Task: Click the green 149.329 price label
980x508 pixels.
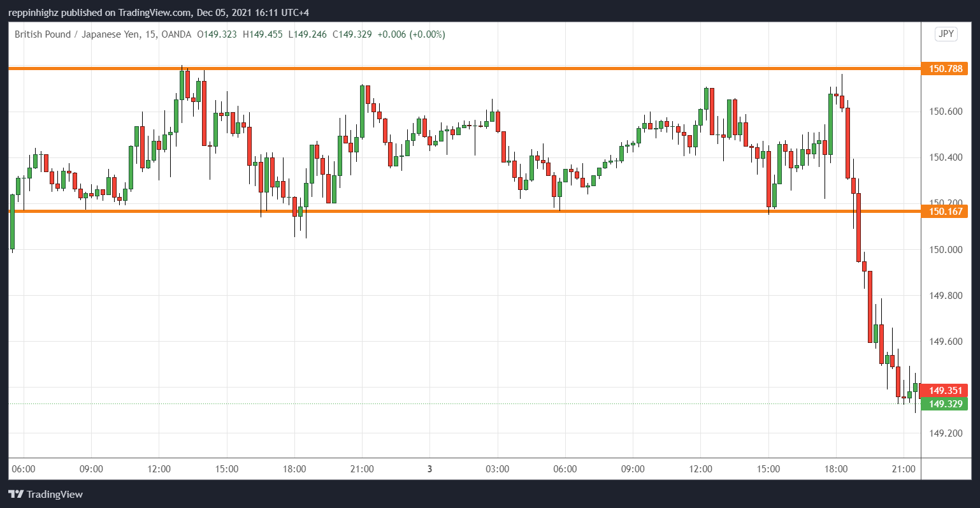Action: (x=944, y=403)
